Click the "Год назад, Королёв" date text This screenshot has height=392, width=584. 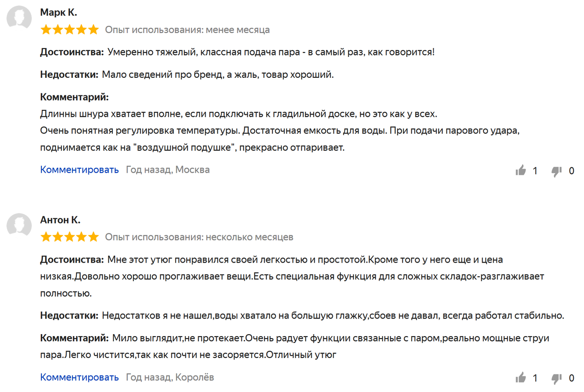tap(170, 377)
